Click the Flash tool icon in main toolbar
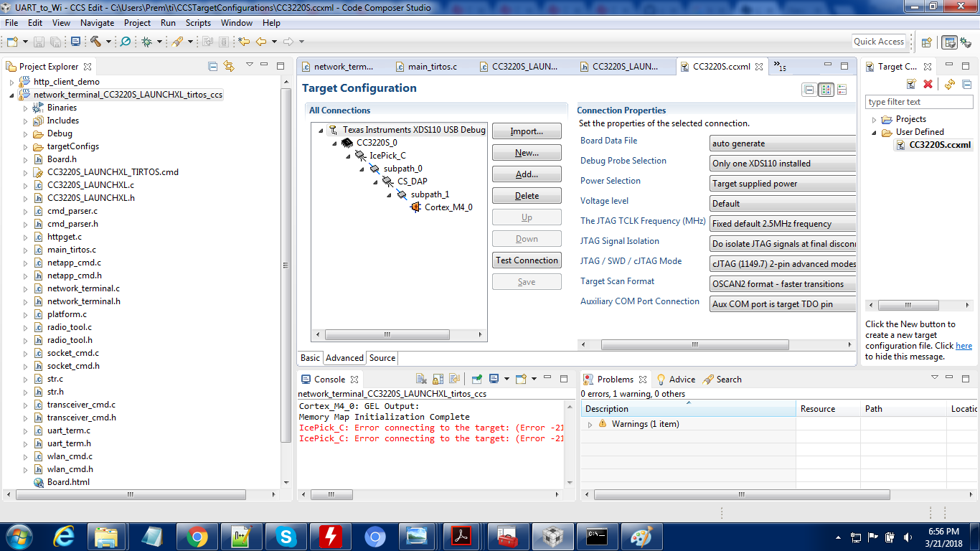 click(x=177, y=42)
